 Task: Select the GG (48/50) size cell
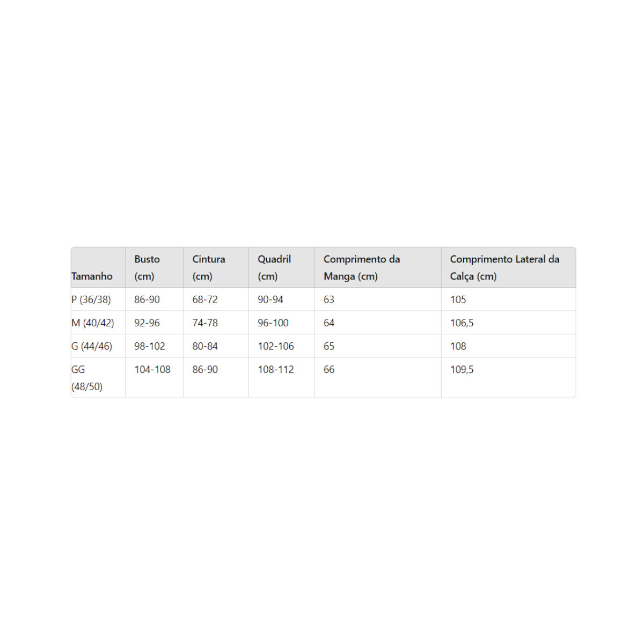pyautogui.click(x=87, y=378)
